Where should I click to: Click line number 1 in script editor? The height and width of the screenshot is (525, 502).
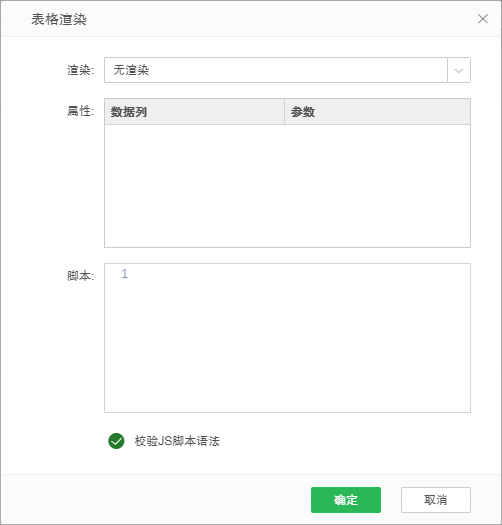coord(125,274)
